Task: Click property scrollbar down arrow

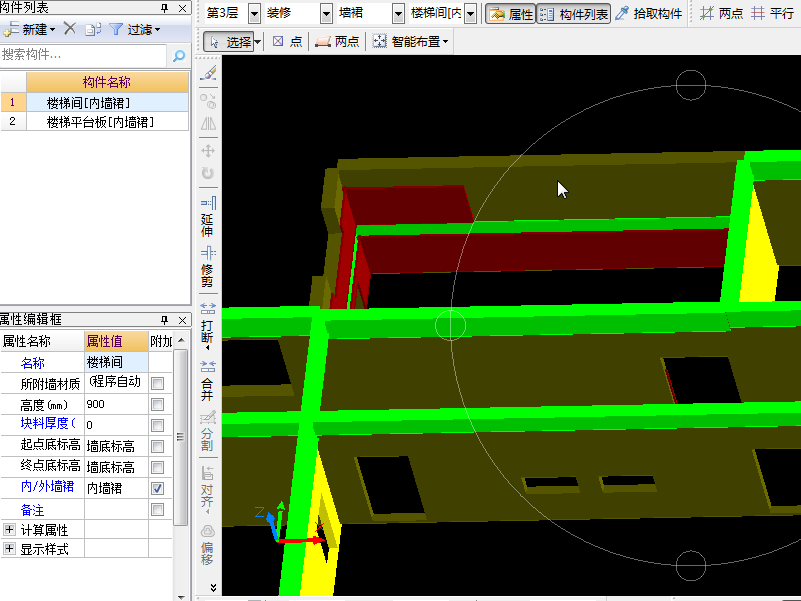Action: coord(181,596)
